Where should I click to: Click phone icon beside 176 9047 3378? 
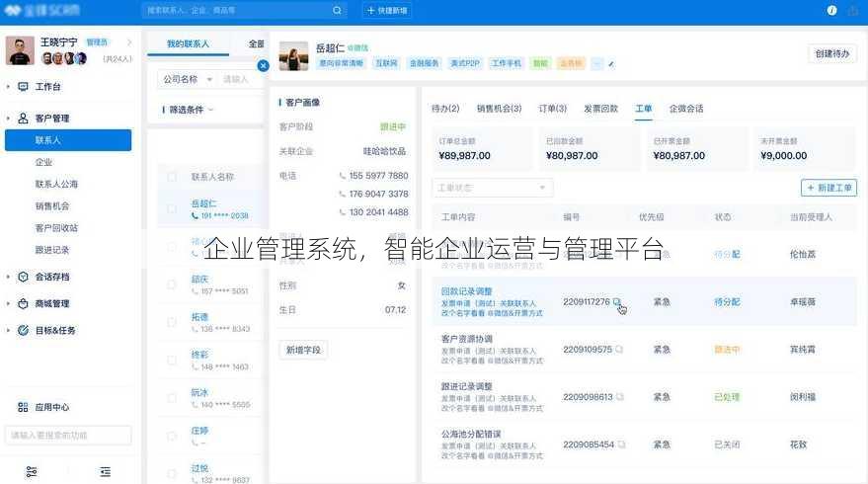click(x=342, y=194)
